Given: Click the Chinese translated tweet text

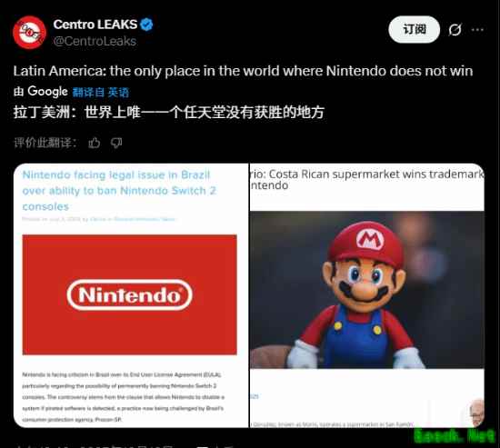Looking at the screenshot, I should tap(169, 113).
